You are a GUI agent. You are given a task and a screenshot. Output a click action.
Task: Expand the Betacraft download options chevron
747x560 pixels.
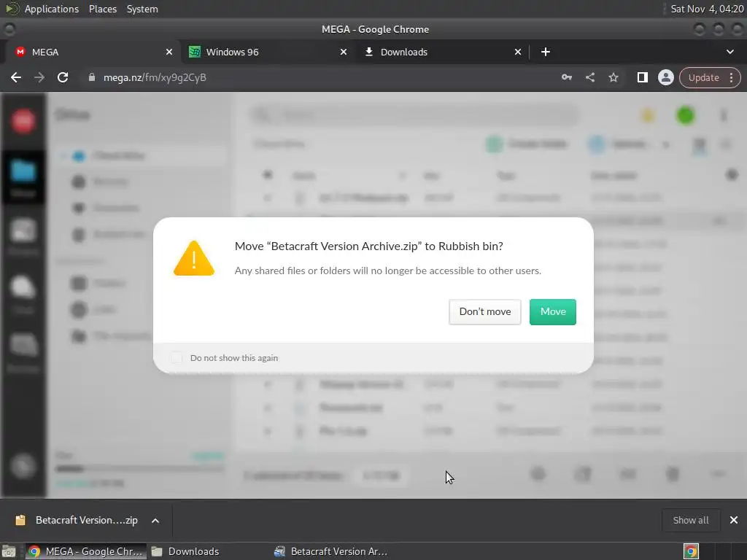pos(155,521)
